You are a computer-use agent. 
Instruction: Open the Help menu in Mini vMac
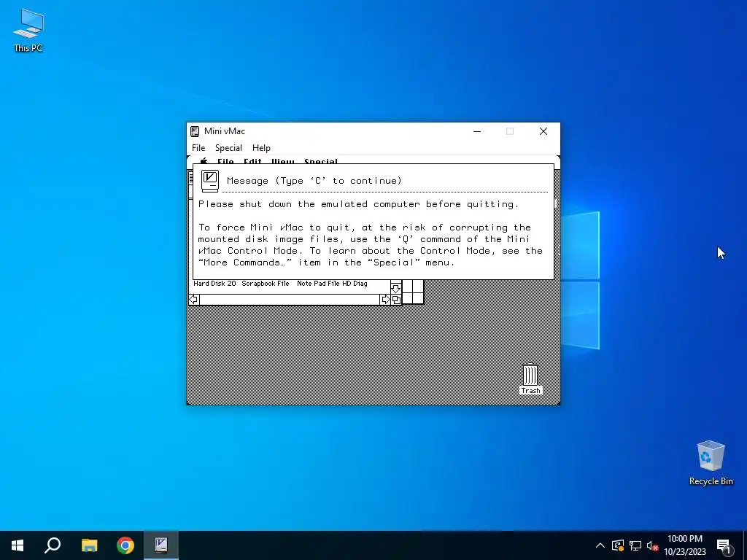[x=261, y=147]
